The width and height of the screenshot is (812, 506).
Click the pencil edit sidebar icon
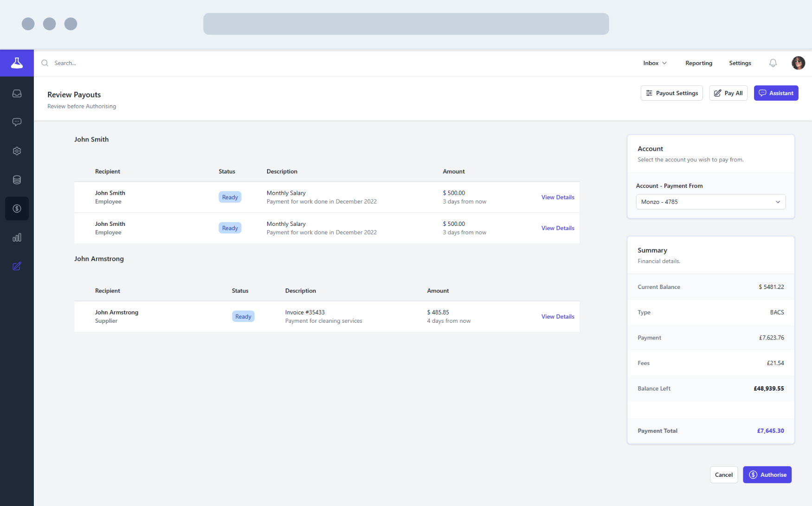click(17, 266)
